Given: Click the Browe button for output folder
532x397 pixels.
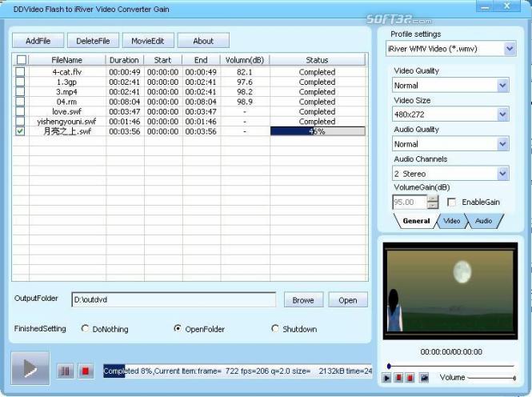Looking at the screenshot, I should 303,300.
